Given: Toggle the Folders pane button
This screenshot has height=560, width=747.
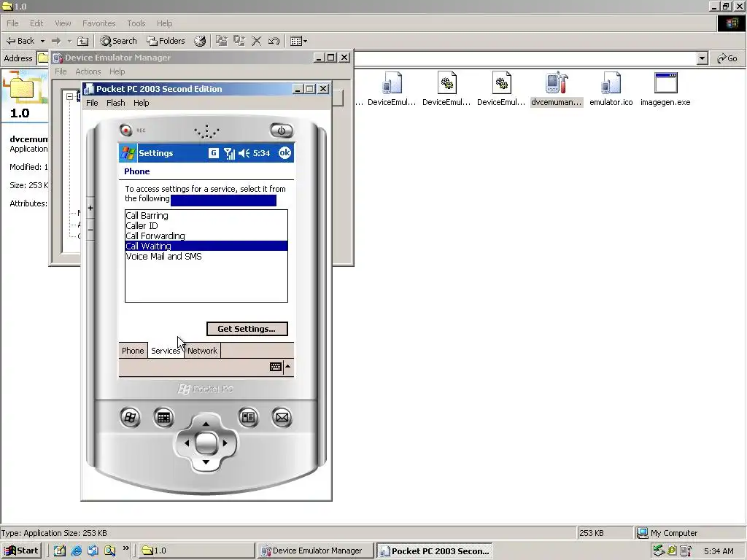Looking at the screenshot, I should pos(166,41).
